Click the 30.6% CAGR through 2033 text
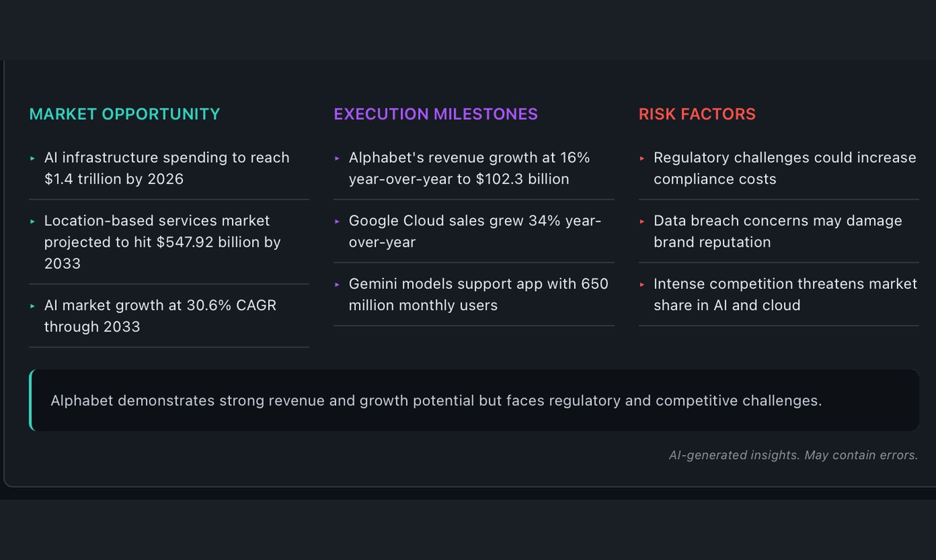 click(x=160, y=315)
